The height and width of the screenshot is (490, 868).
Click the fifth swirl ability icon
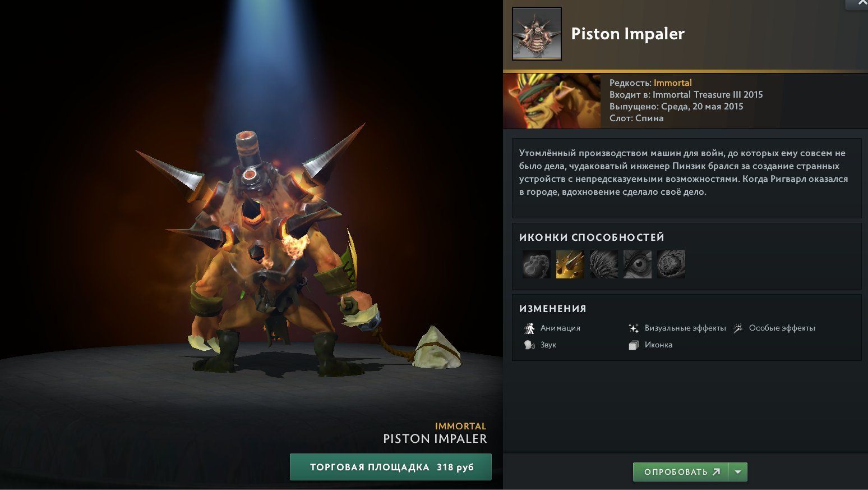[x=671, y=264]
